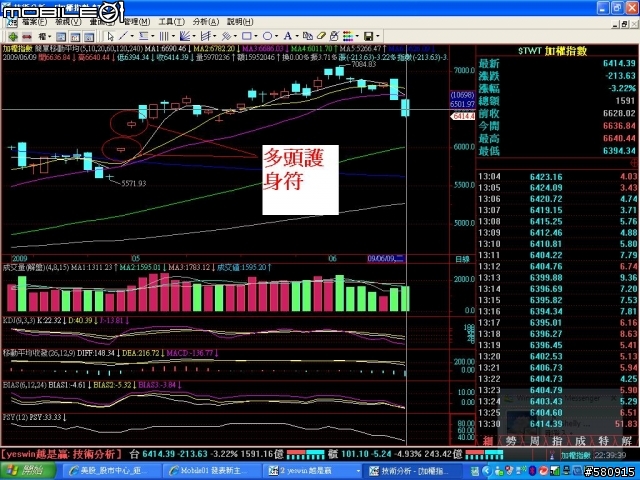Switch to the 特 tab
The height and width of the screenshot is (480, 640).
tap(604, 441)
